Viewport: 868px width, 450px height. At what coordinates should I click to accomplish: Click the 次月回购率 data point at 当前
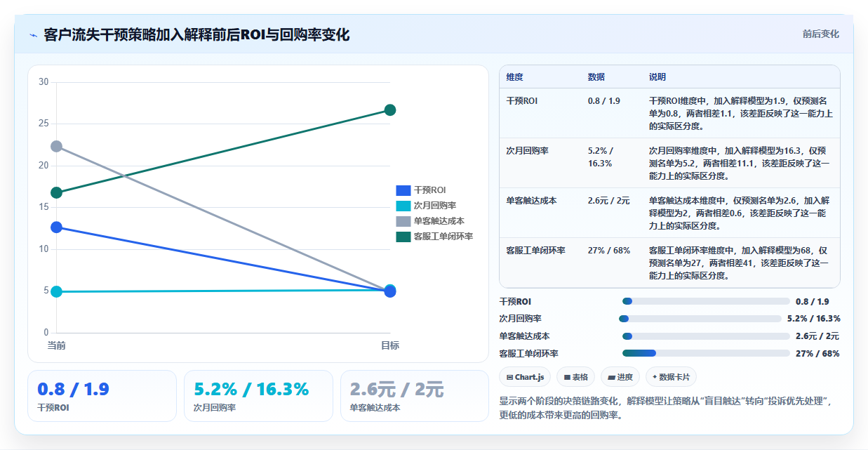pyautogui.click(x=56, y=291)
